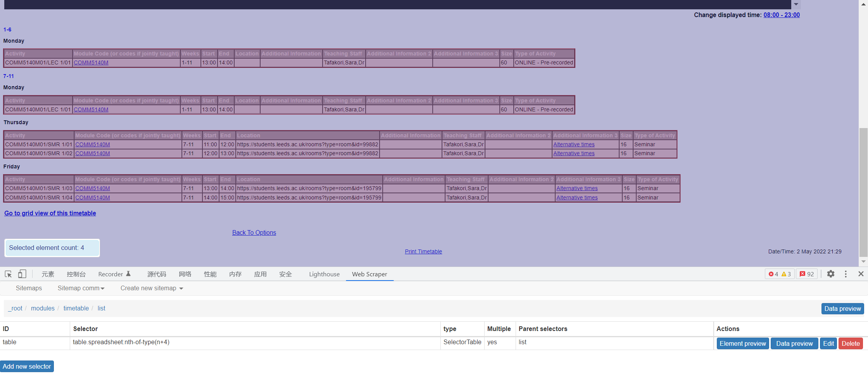The width and height of the screenshot is (868, 383).
Task: Navigate to timetable in the breadcrumb
Action: coord(76,308)
